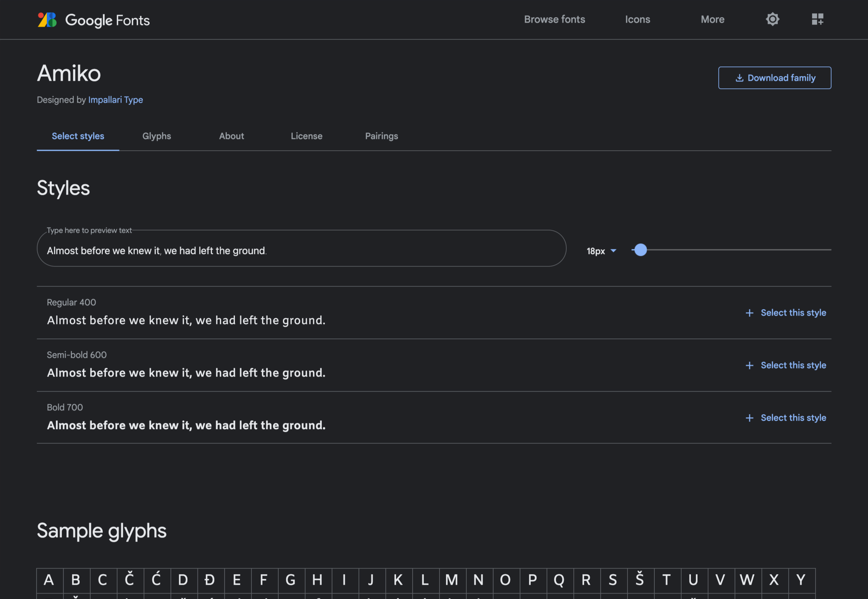Switch to the Pairings tab
The height and width of the screenshot is (599, 868).
[382, 136]
